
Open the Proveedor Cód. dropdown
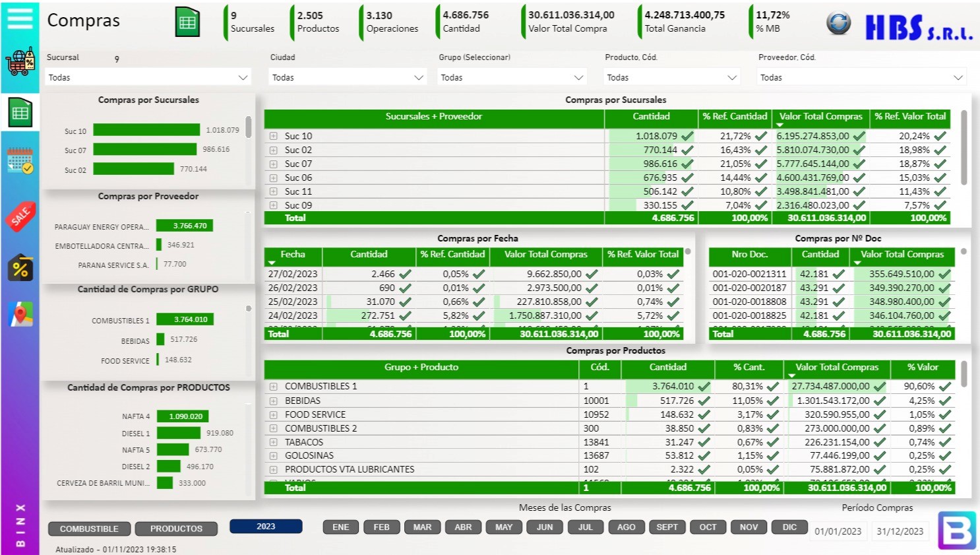coord(862,77)
